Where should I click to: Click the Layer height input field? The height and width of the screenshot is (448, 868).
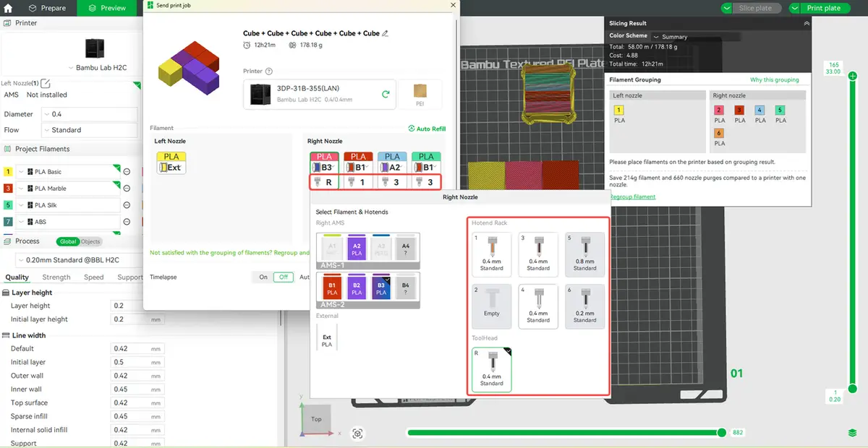click(x=137, y=306)
